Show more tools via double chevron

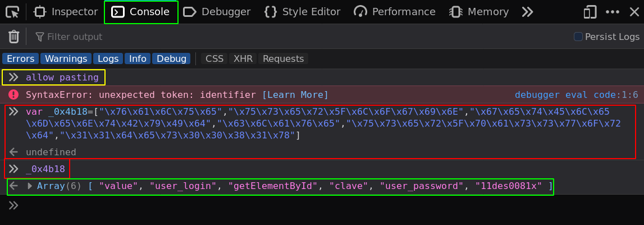(x=527, y=12)
